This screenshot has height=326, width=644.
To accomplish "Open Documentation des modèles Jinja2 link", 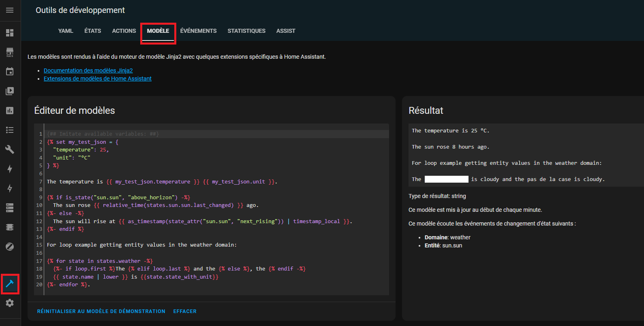I will pos(88,70).
